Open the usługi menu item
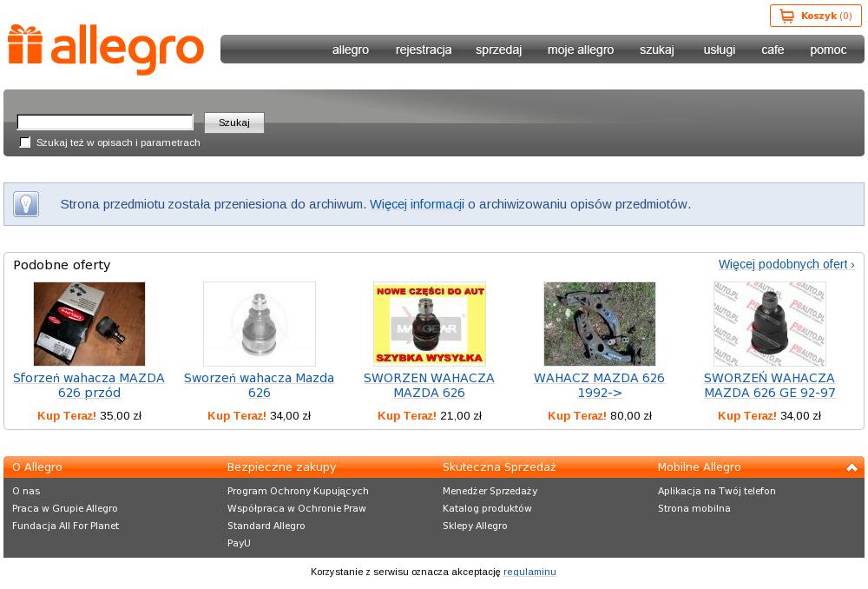 click(719, 50)
